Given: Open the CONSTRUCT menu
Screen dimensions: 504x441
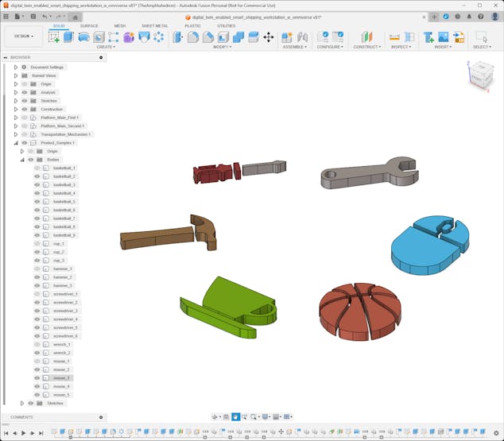Looking at the screenshot, I should pyautogui.click(x=366, y=47).
